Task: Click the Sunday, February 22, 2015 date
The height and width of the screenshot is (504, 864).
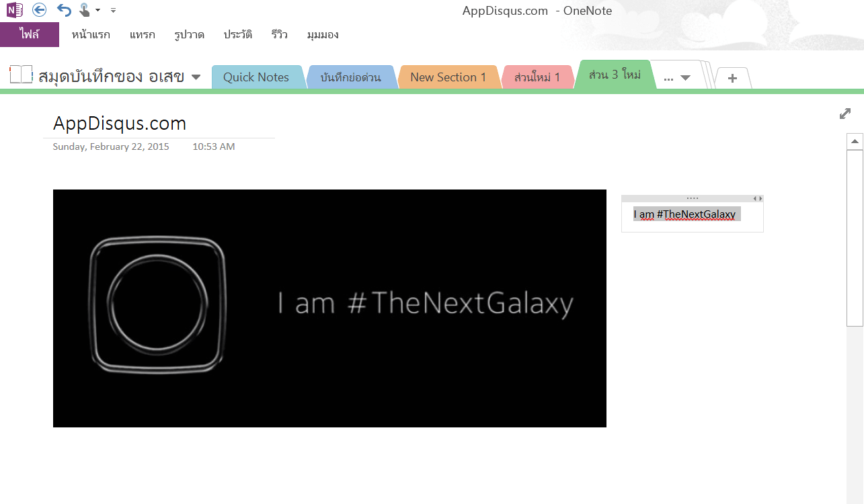Action: tap(111, 146)
